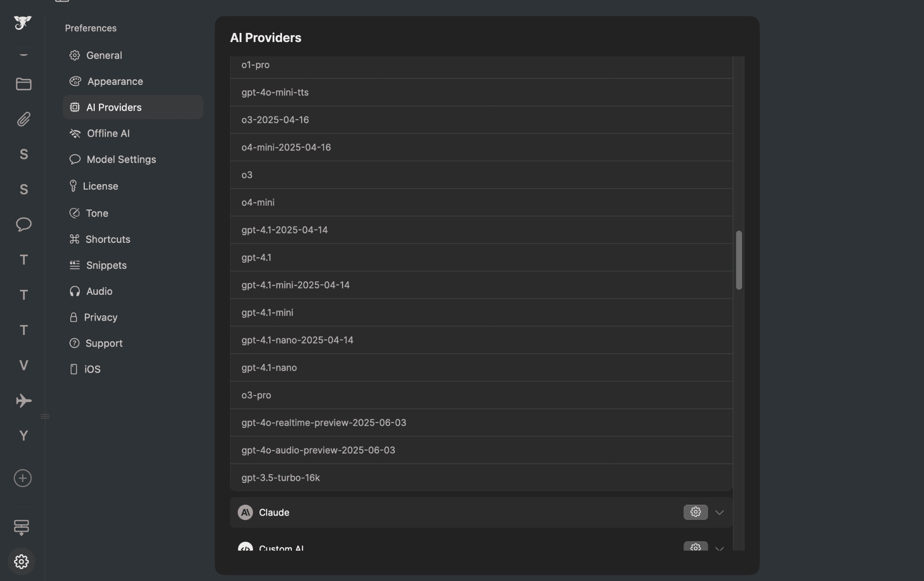Collapse the Claude provider section
This screenshot has height=581, width=924.
point(719,512)
